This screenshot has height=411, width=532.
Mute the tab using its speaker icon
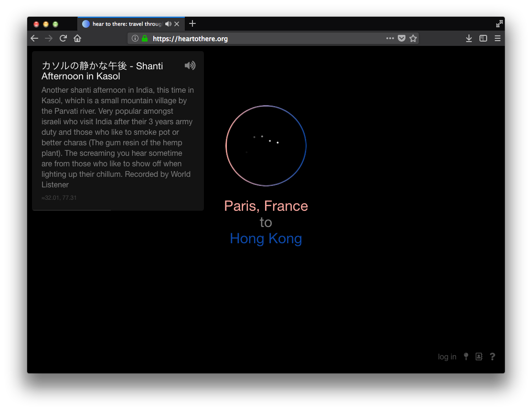pos(168,24)
